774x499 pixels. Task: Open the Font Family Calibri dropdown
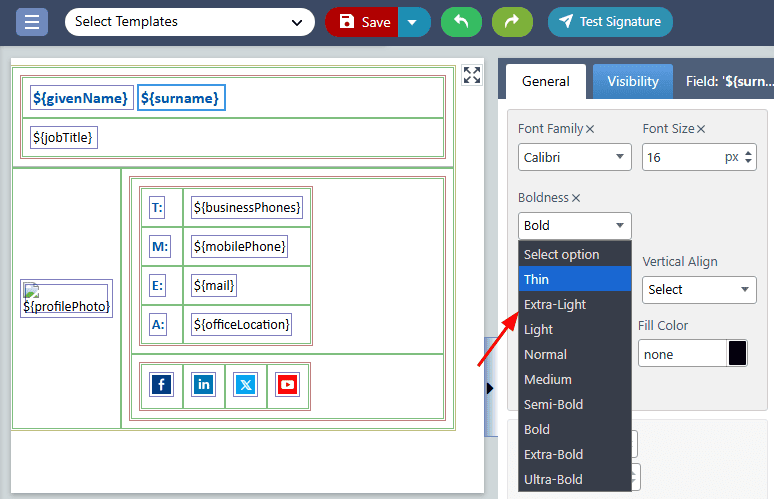[574, 157]
